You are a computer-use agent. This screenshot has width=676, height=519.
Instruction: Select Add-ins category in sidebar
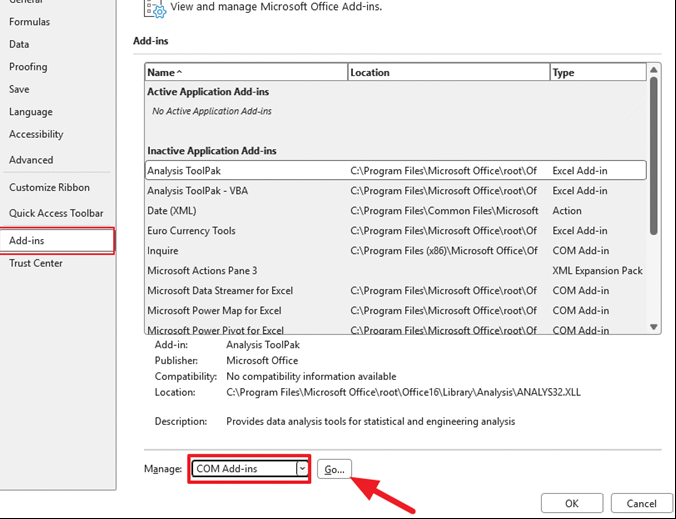57,241
